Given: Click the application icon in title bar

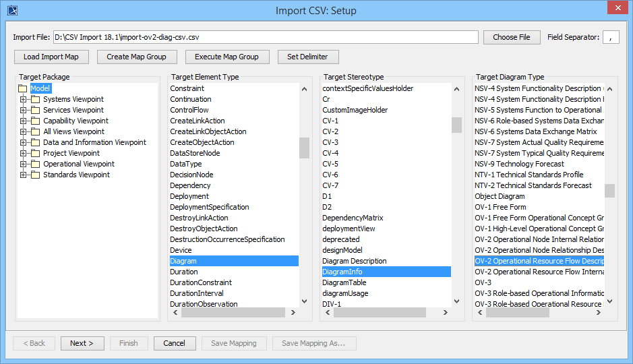Looking at the screenshot, I should 11,10.
